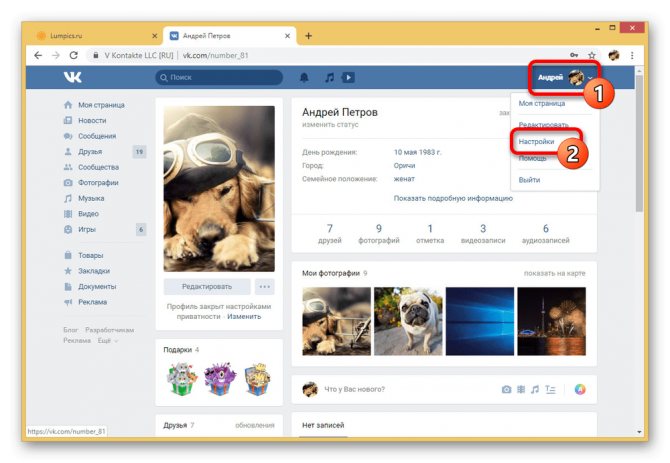
Task: Click the VK logo in header
Action: point(73,77)
